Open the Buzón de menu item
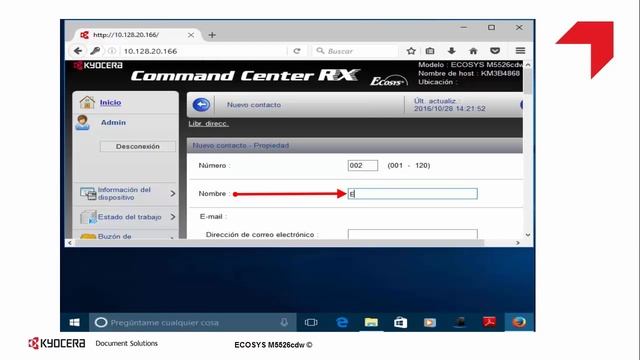Viewport: 640px width, 360px height. click(115, 236)
